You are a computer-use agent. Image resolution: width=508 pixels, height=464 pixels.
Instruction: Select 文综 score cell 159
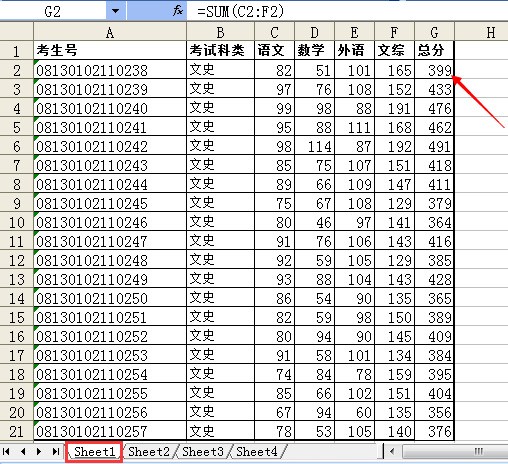point(394,374)
